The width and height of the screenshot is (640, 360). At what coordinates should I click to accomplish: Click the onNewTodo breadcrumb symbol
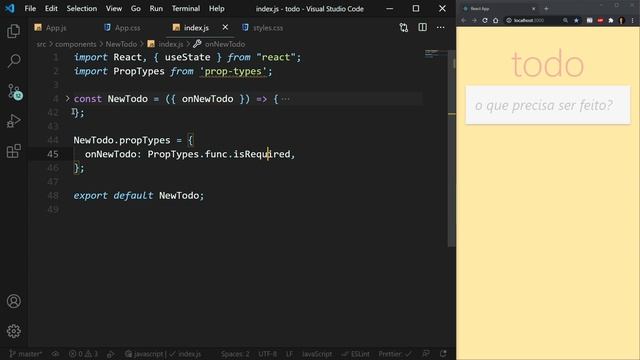click(x=219, y=44)
